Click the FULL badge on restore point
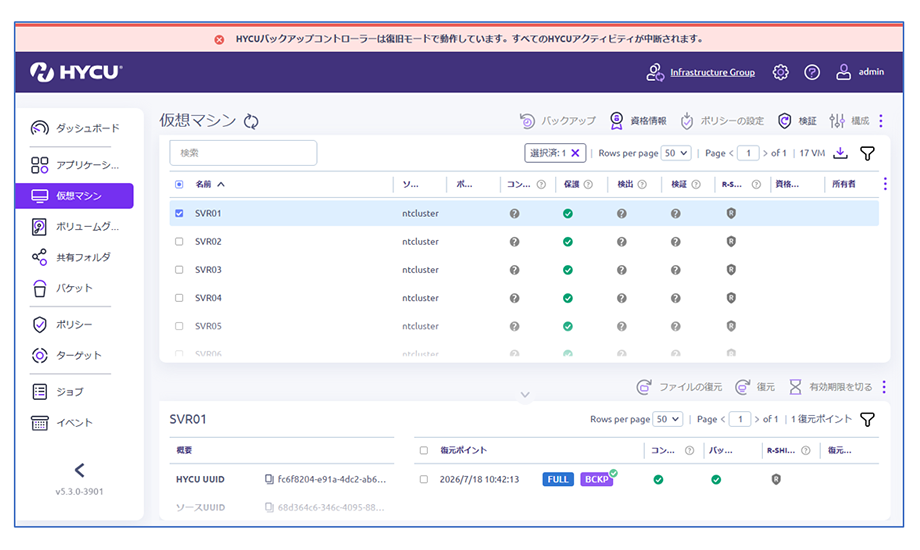The width and height of the screenshot is (920, 550). [558, 480]
